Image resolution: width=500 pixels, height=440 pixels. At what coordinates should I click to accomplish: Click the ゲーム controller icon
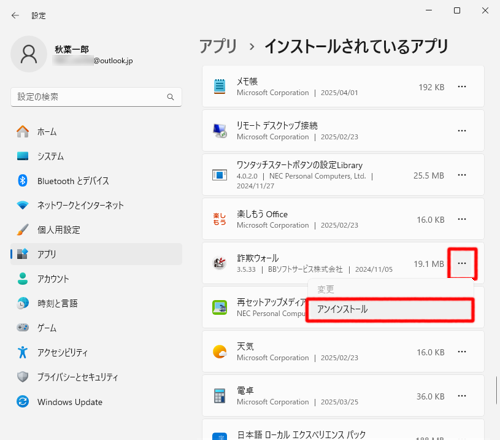[x=23, y=327]
